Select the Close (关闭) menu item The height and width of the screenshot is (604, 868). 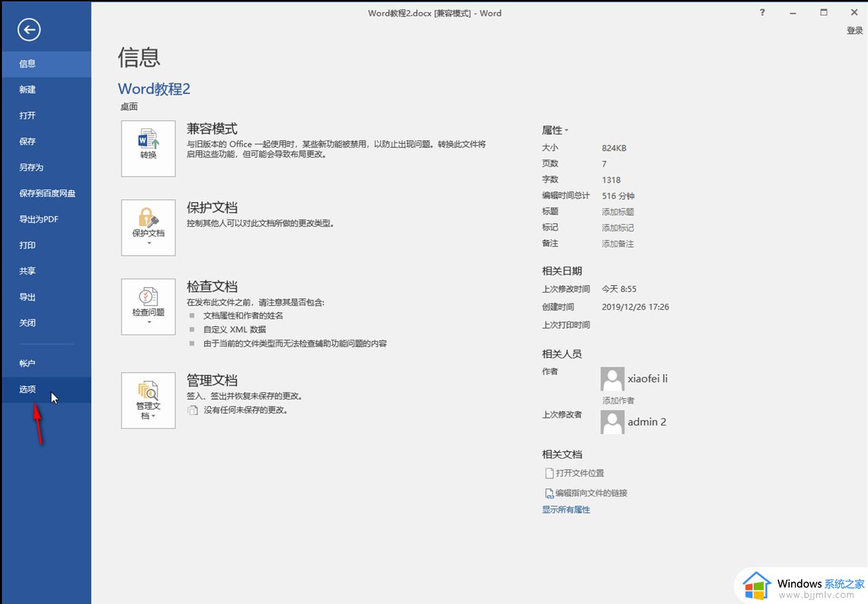tap(46, 323)
